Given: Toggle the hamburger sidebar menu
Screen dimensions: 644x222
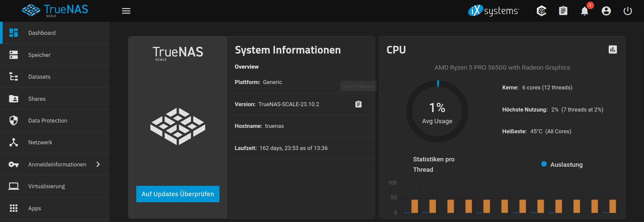Looking at the screenshot, I should 126,11.
